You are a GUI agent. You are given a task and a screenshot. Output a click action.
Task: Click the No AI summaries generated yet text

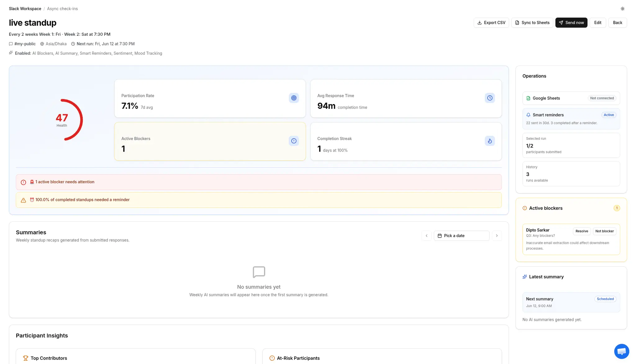point(552,320)
